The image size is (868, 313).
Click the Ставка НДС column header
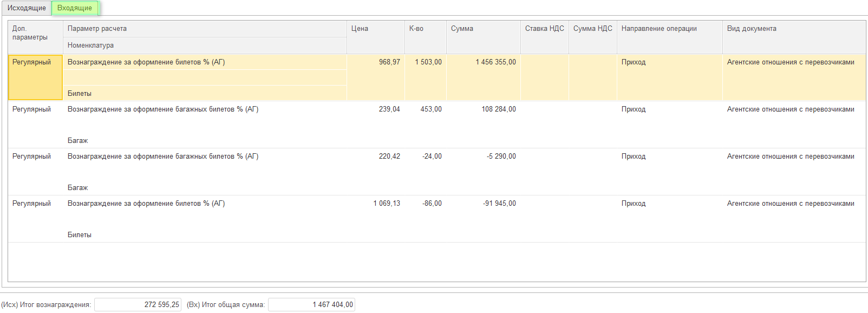pyautogui.click(x=544, y=29)
